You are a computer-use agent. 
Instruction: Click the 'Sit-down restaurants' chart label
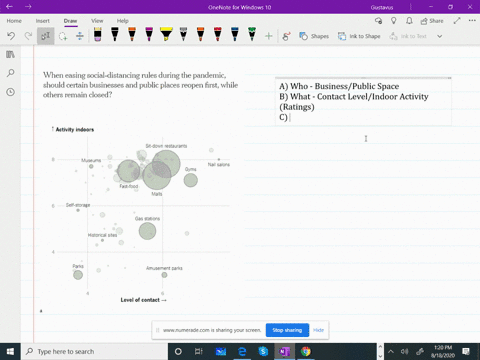click(x=166, y=146)
